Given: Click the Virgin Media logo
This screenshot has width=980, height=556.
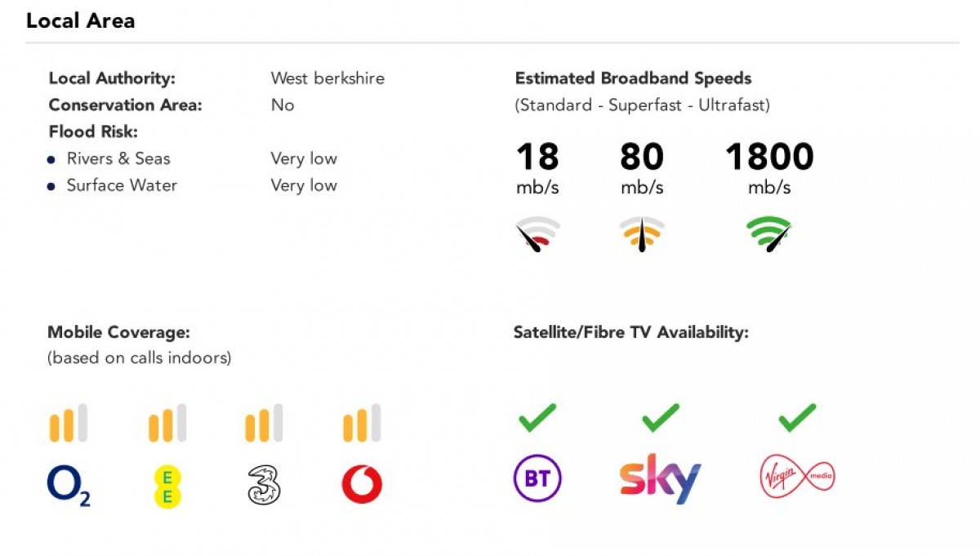Looking at the screenshot, I should click(x=797, y=478).
